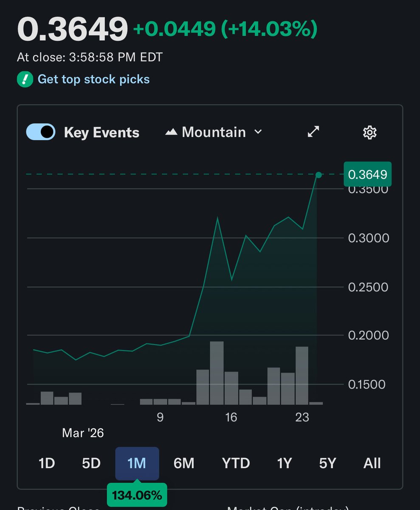The image size is (420, 510).
Task: Open chart settings gear
Action: click(370, 132)
